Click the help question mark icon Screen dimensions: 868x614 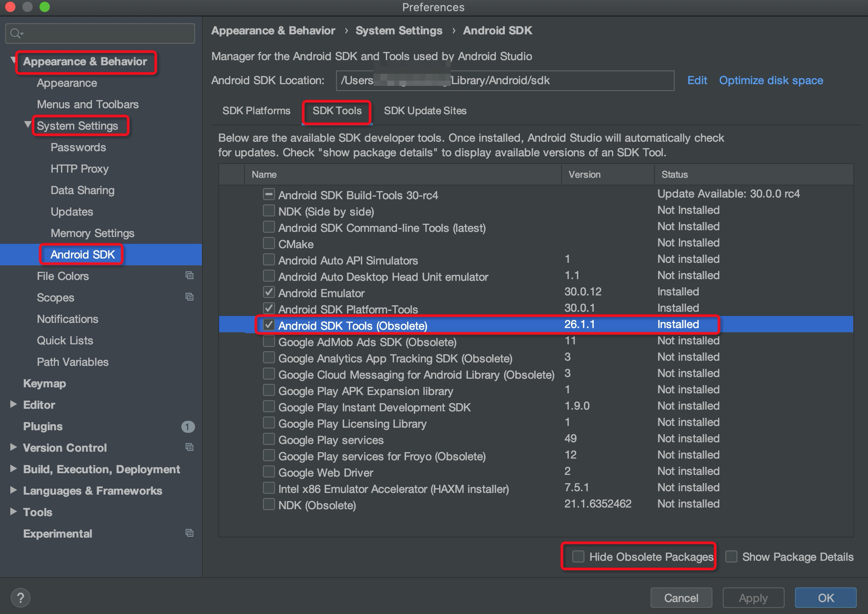pos(20,597)
